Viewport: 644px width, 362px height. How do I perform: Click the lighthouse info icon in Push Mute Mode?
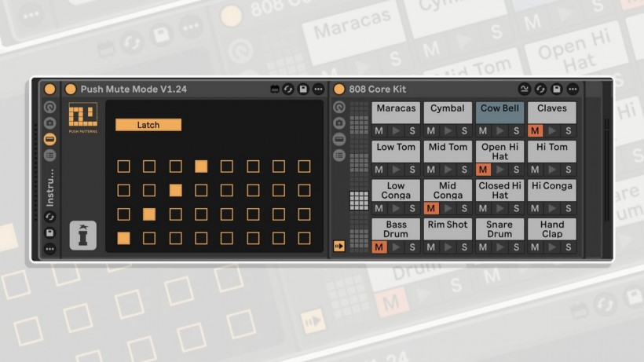point(83,236)
